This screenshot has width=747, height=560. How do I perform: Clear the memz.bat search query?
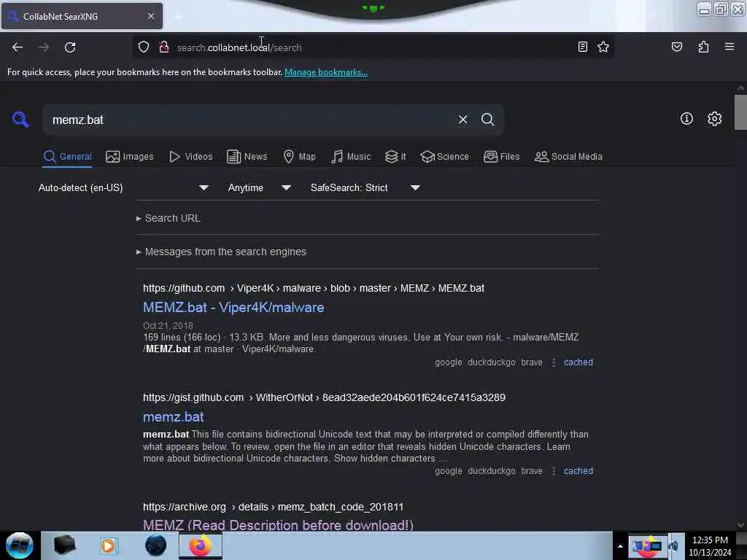tap(462, 120)
